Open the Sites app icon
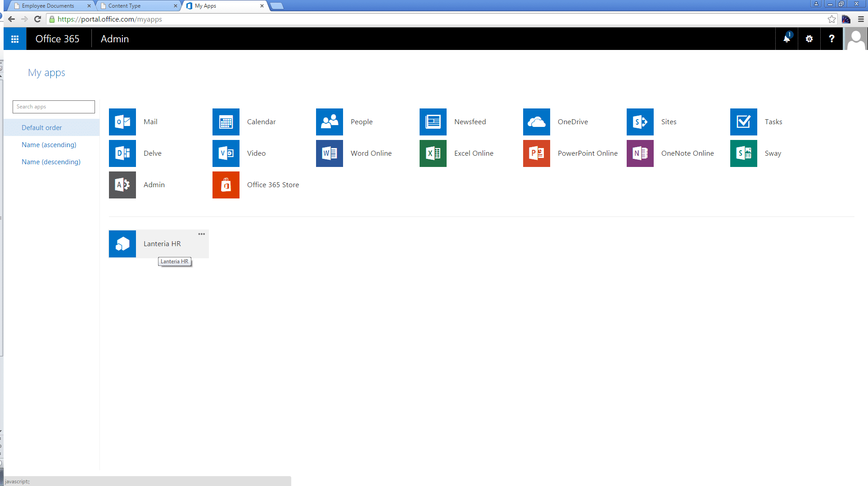 coord(640,122)
